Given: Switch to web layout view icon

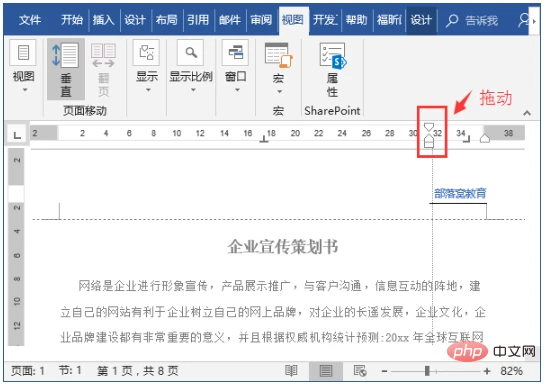Looking at the screenshot, I should (x=360, y=371).
